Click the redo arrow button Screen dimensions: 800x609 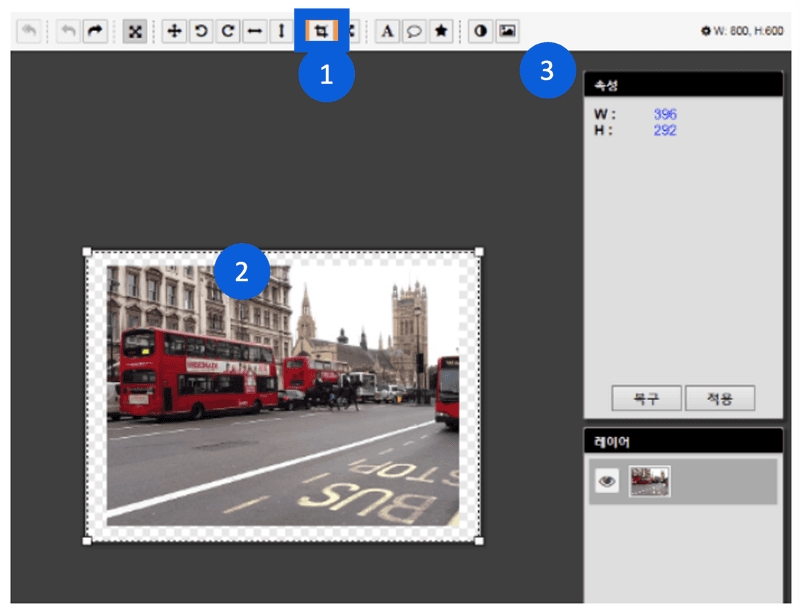pyautogui.click(x=95, y=31)
